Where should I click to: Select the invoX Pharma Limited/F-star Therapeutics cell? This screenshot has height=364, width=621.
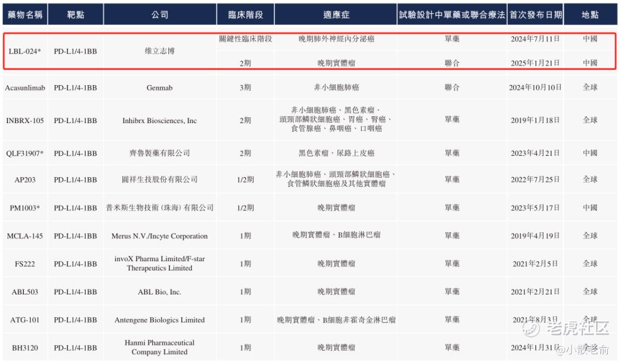pos(160,263)
